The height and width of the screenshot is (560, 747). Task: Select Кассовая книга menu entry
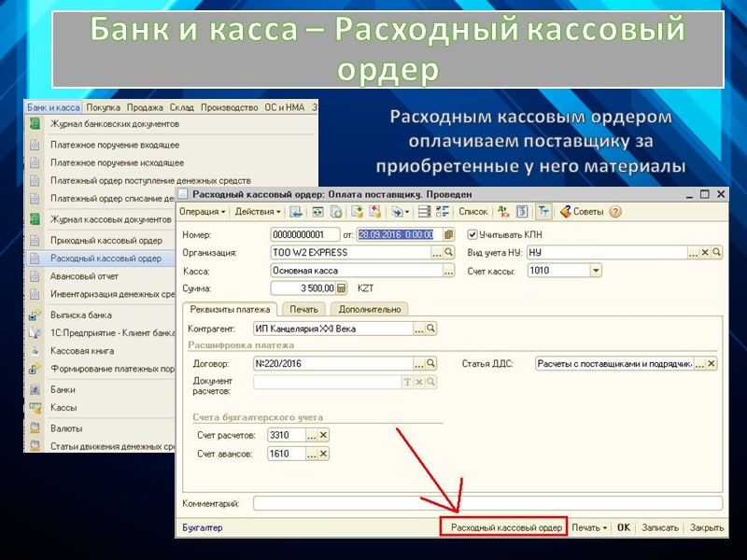pos(82,351)
